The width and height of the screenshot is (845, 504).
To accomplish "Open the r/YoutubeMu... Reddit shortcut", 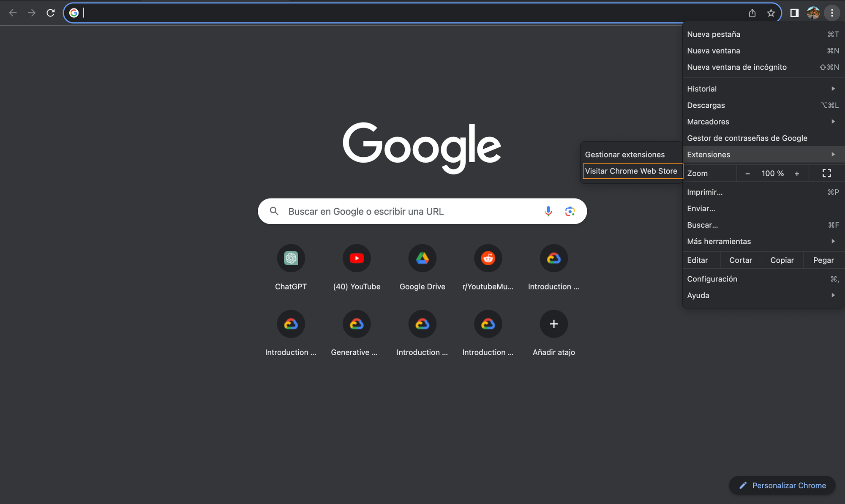I will (x=488, y=268).
